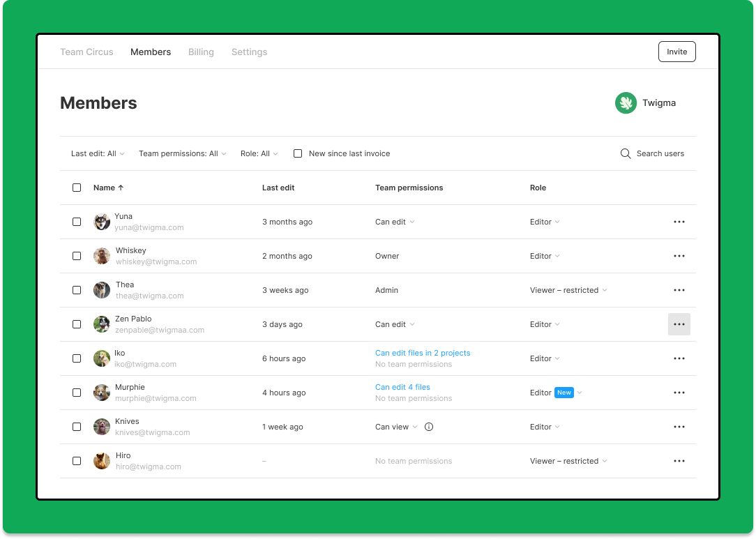Image resolution: width=756 pixels, height=539 pixels.
Task: Click the New badge on Murphie's role
Action: [565, 393]
